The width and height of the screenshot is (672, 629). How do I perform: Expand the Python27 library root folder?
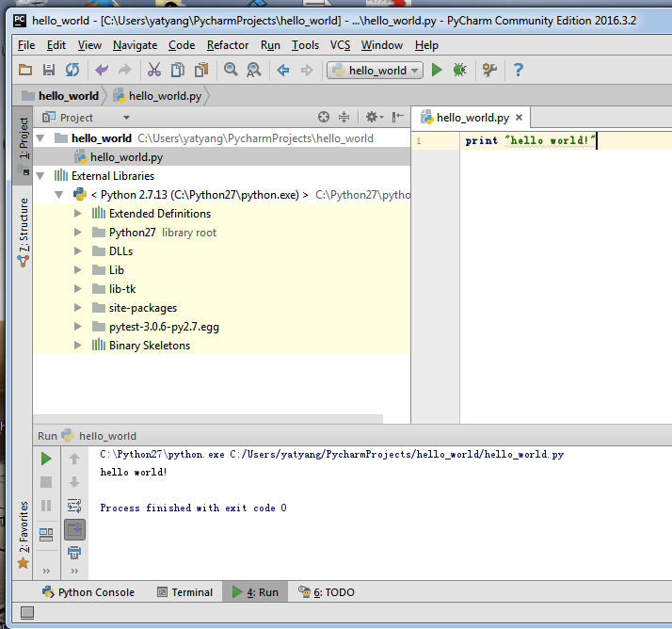click(77, 233)
